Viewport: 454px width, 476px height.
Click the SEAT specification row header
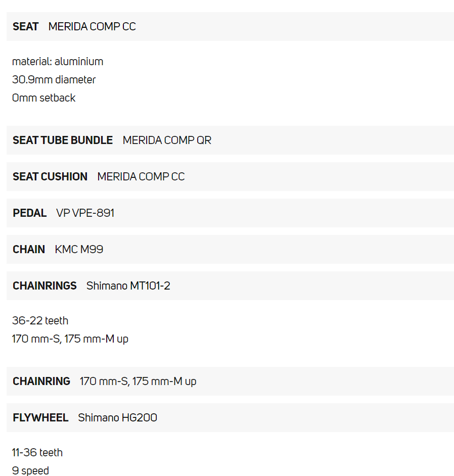coord(26,27)
